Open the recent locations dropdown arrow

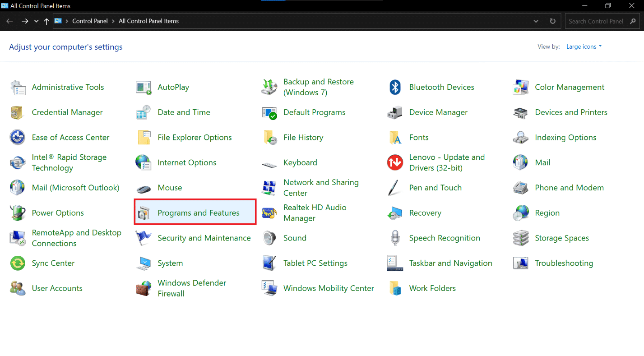tap(36, 21)
